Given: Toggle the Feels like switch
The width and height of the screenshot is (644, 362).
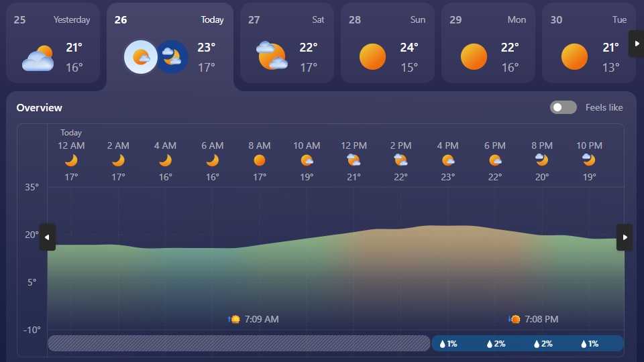Looking at the screenshot, I should [563, 107].
